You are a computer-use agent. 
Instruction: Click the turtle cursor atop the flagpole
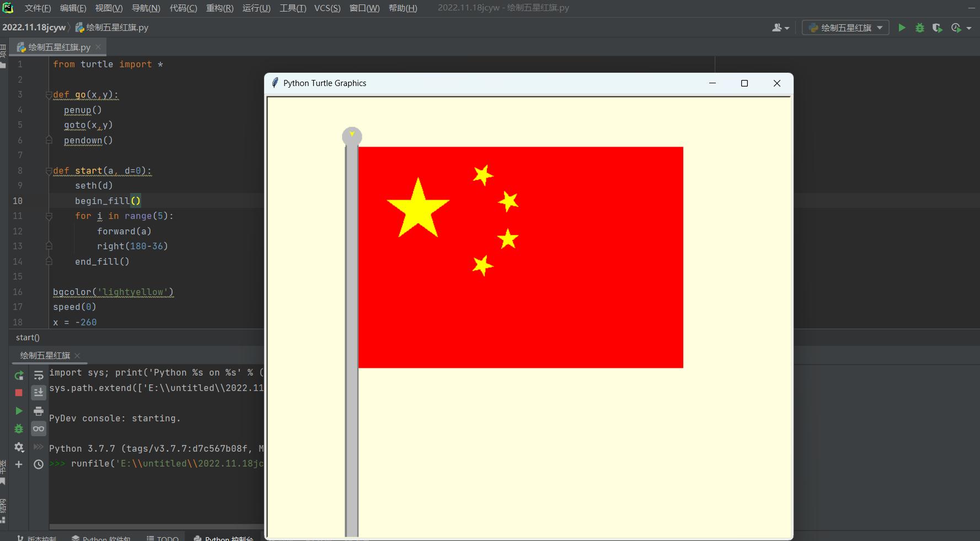[352, 134]
